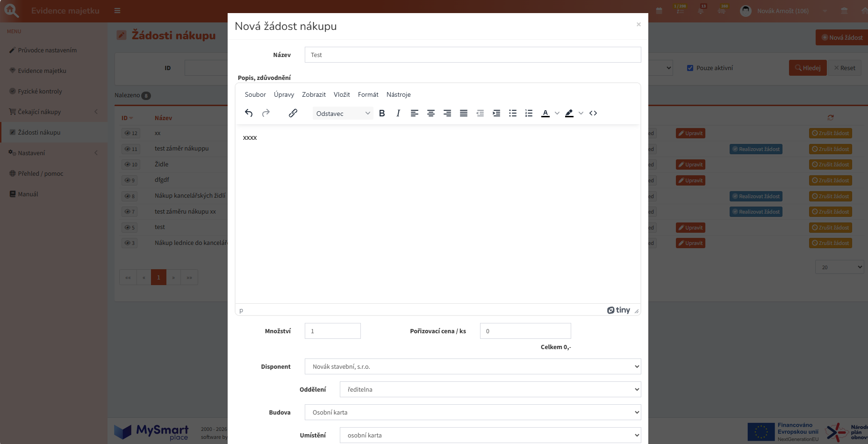Insert a bullet list
The height and width of the screenshot is (444, 868).
pyautogui.click(x=513, y=113)
